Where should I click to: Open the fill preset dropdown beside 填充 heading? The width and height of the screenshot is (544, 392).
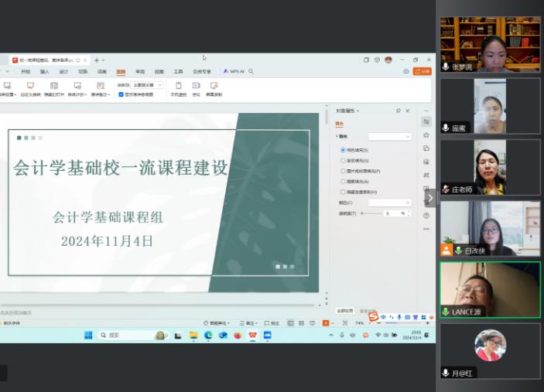tap(389, 136)
